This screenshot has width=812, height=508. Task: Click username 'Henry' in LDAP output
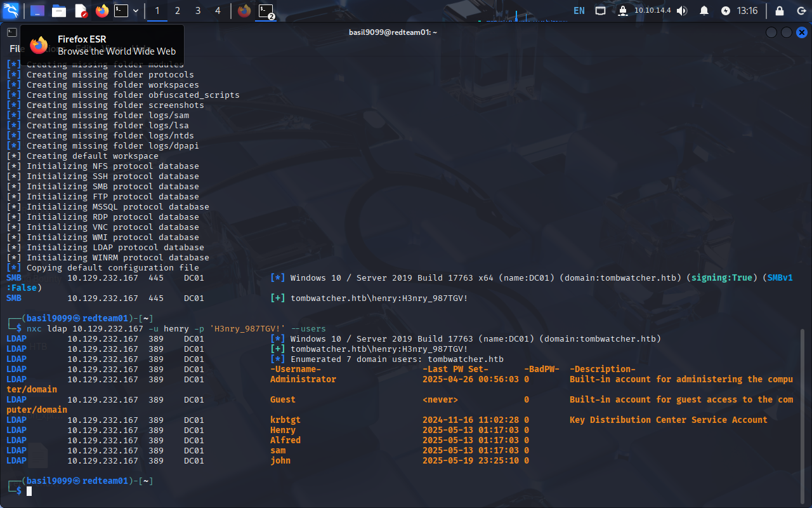tap(283, 430)
